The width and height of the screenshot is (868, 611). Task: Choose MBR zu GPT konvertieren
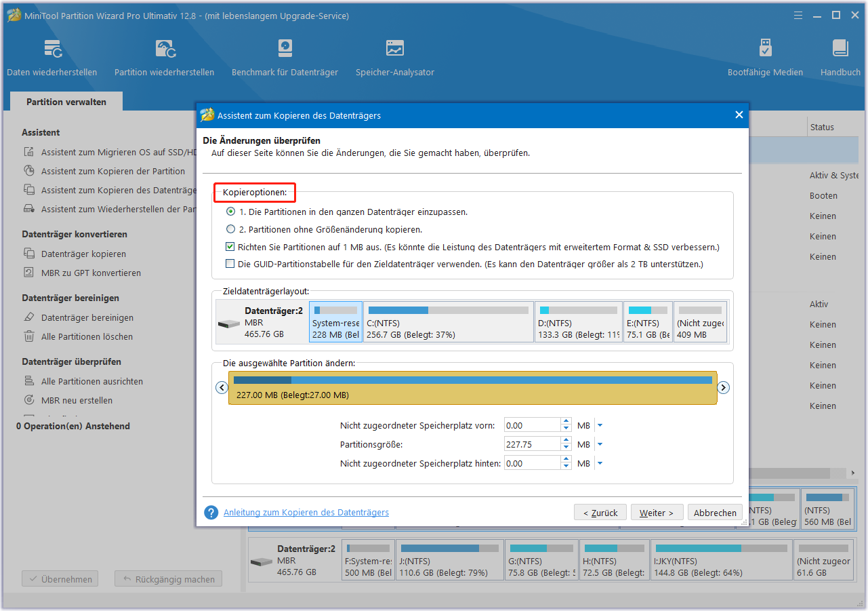pyautogui.click(x=82, y=273)
